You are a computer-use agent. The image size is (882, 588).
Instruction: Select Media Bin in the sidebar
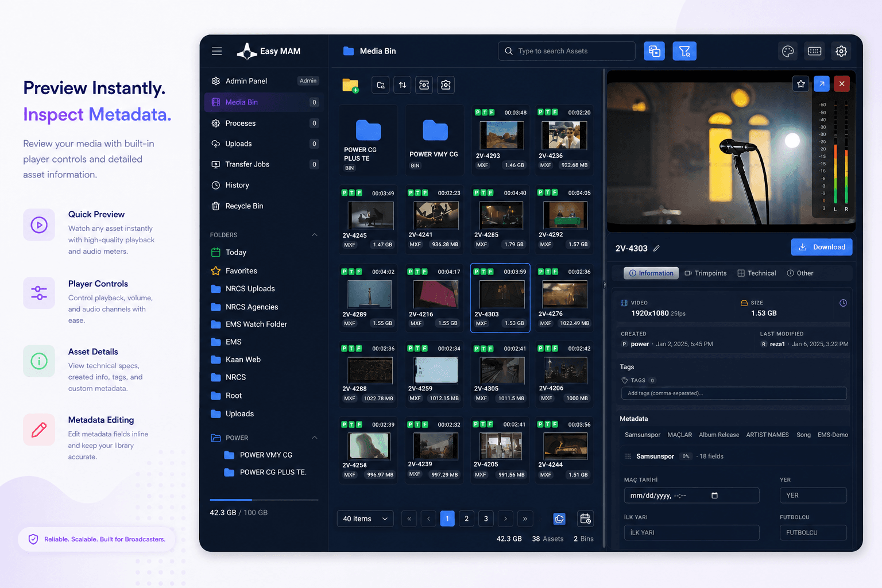coord(264,102)
